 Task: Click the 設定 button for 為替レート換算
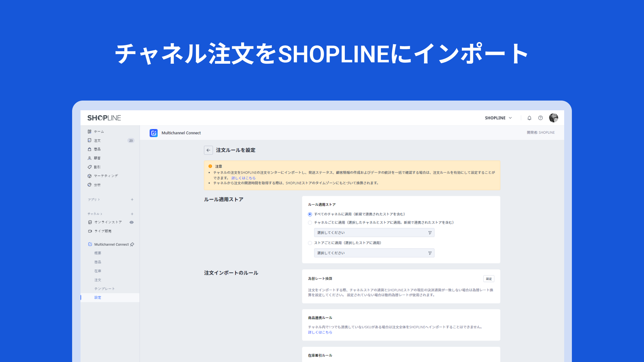(x=489, y=279)
